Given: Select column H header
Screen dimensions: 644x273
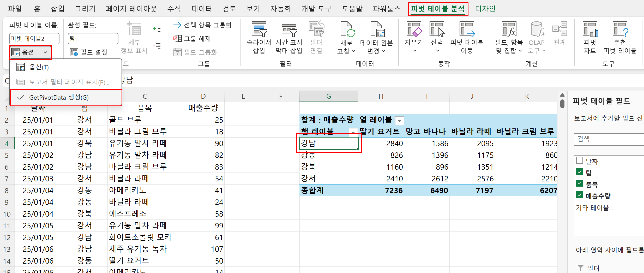Looking at the screenshot, I should click(x=381, y=96).
